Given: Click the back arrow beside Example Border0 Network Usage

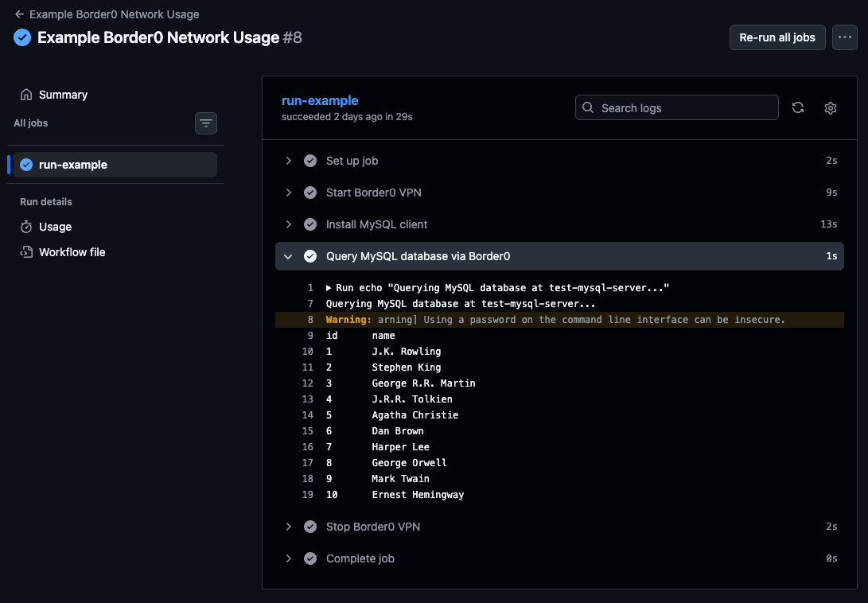Looking at the screenshot, I should [19, 14].
